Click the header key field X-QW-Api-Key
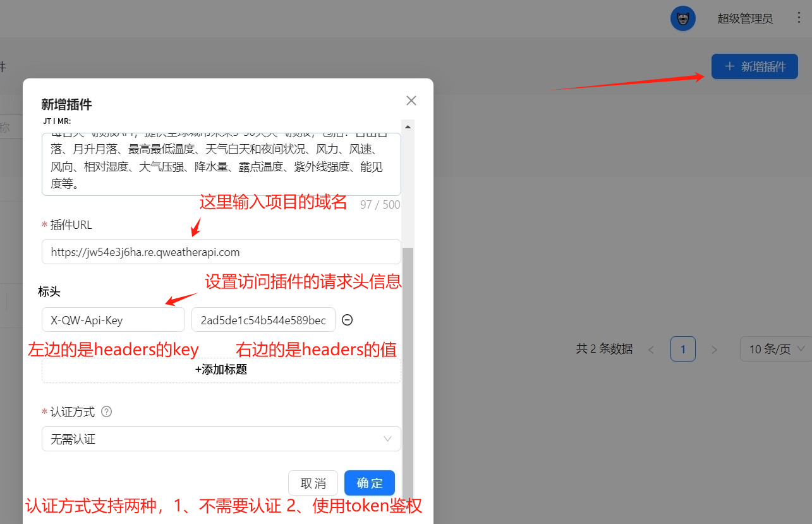 113,320
